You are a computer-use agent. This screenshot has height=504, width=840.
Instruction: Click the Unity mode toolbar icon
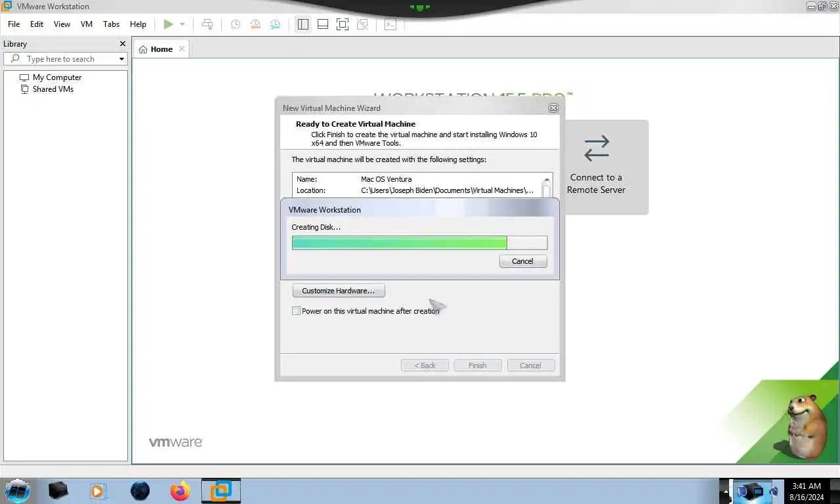[362, 24]
